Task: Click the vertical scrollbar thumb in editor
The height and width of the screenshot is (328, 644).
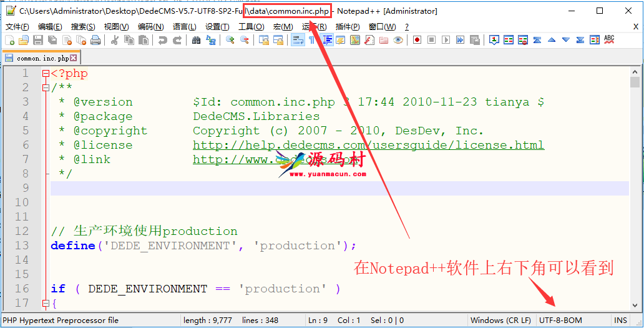Action: (x=635, y=82)
